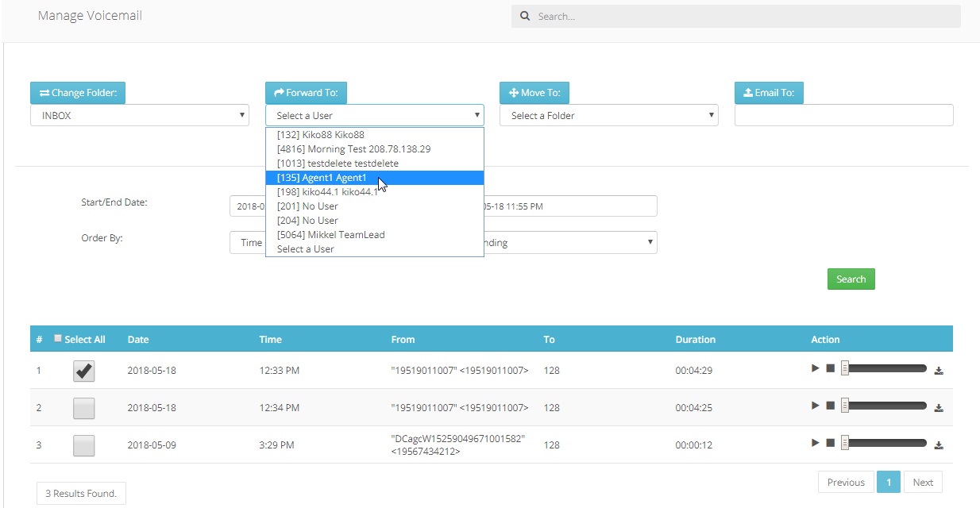Image resolution: width=980 pixels, height=508 pixels.
Task: Play the 3:29 PM voicemail
Action: (815, 443)
